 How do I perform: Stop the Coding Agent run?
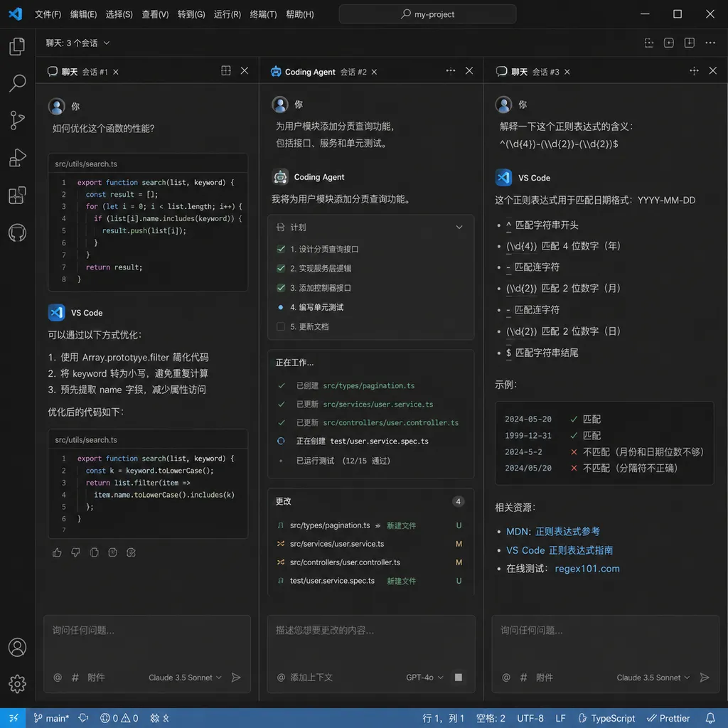(x=459, y=678)
